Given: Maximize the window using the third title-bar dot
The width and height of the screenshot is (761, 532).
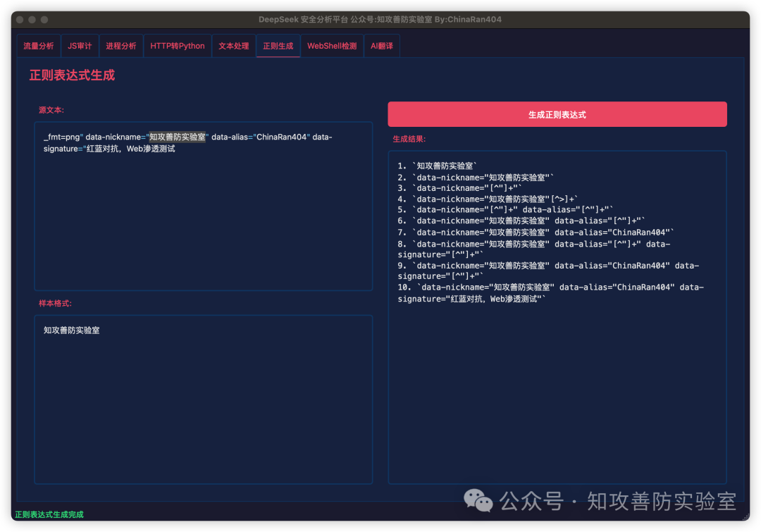Looking at the screenshot, I should [45, 20].
